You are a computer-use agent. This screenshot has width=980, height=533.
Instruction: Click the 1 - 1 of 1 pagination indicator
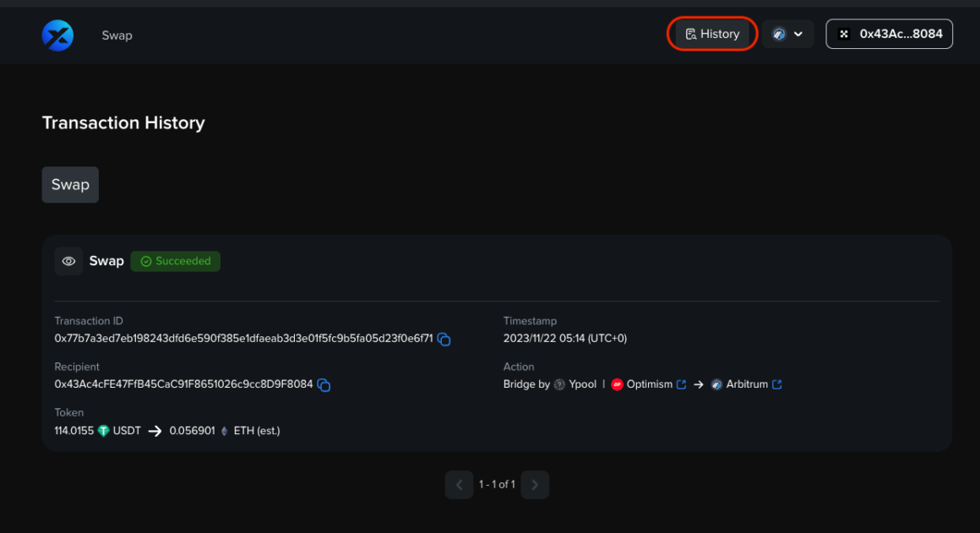pyautogui.click(x=497, y=484)
